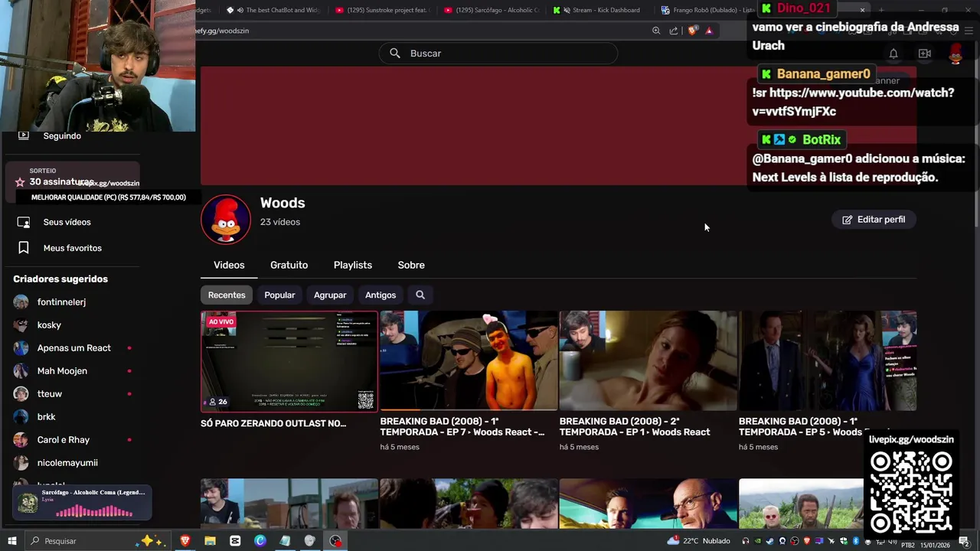Screen dimensions: 980x551
Task: Click the '23 vídeos' count text
Action: click(280, 222)
